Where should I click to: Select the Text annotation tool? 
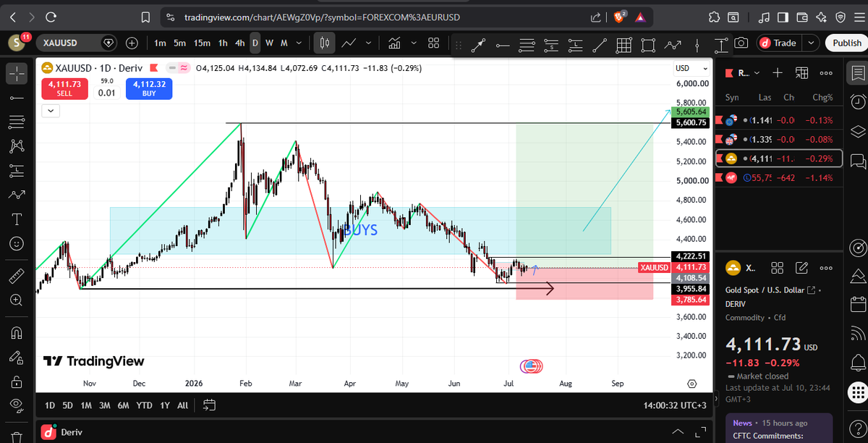[x=17, y=219]
